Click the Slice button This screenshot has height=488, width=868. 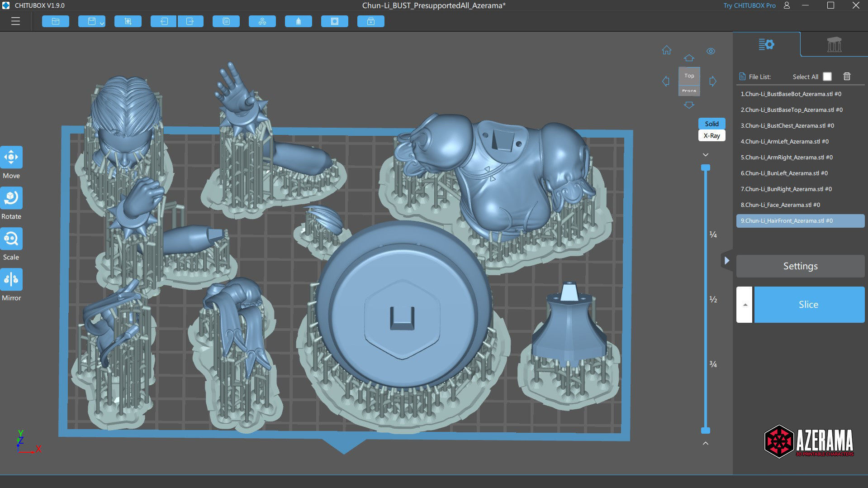[809, 305]
